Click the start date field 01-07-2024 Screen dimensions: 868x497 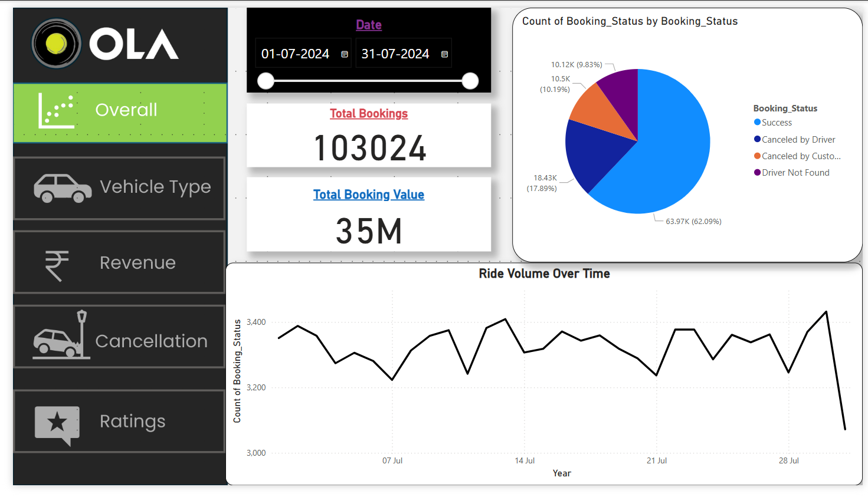(303, 54)
